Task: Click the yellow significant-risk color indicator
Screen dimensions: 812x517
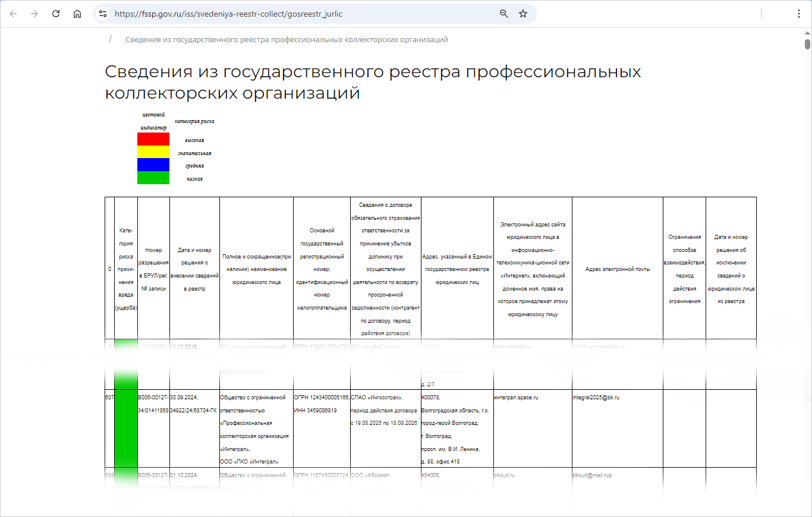Action: [x=153, y=152]
